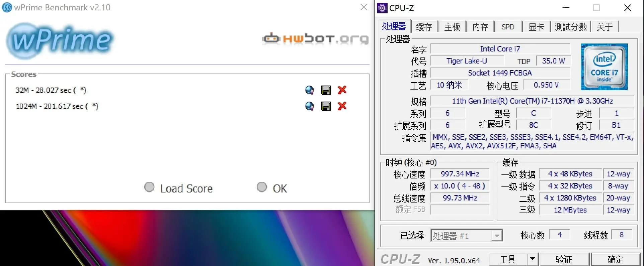Click the 12 MBytes L3 cache value
644x266 pixels.
tap(570, 210)
